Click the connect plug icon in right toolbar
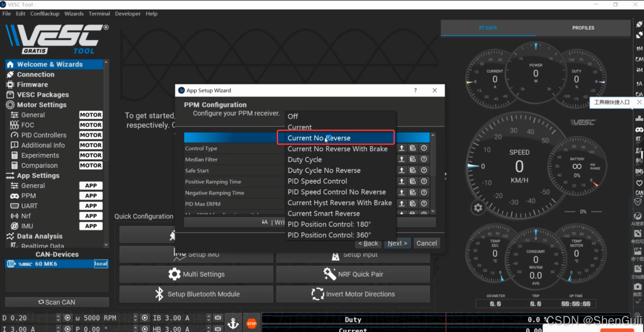This screenshot has height=332, width=644. pos(639,24)
